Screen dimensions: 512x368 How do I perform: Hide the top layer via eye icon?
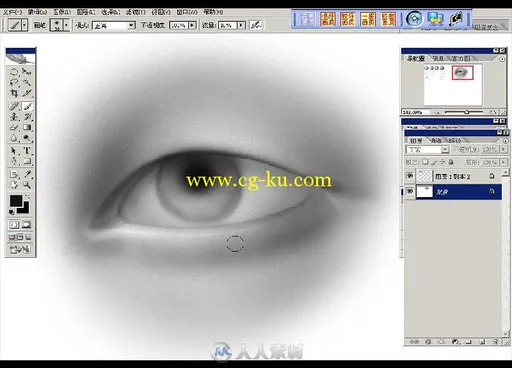pos(410,176)
